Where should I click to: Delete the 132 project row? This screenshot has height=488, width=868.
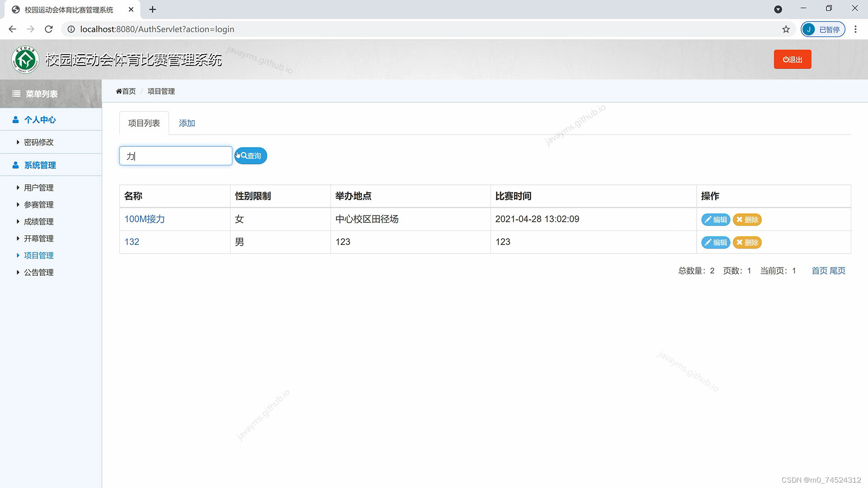coord(747,243)
